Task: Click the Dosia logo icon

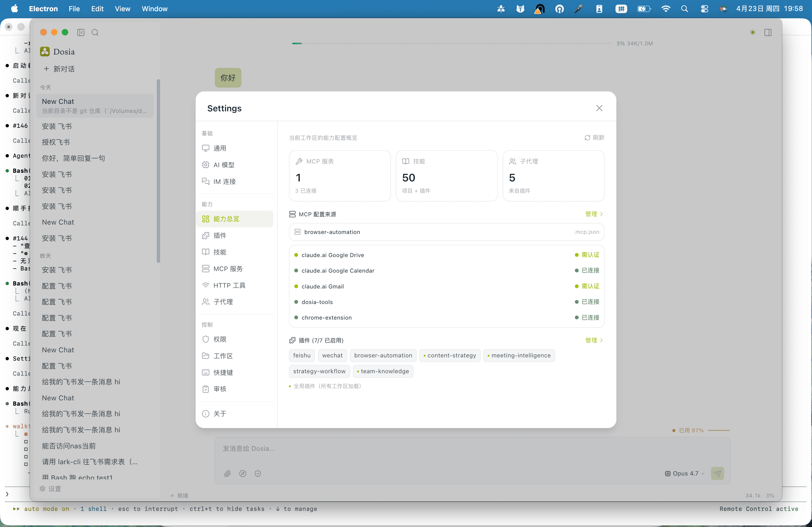Action: (x=45, y=52)
